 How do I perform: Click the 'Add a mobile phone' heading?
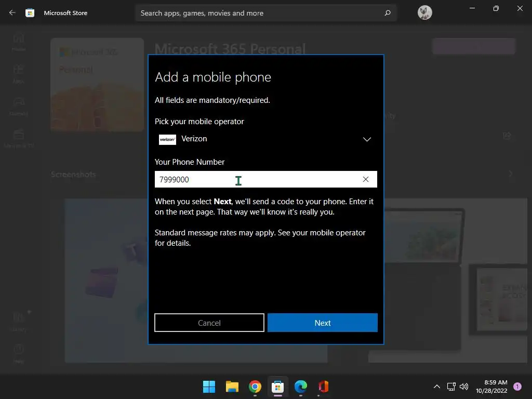212,77
